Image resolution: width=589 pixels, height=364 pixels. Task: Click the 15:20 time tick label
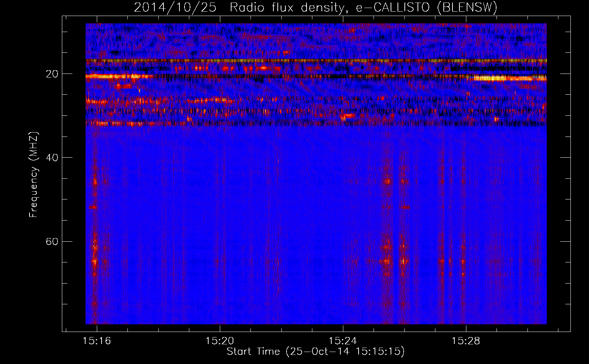tap(220, 341)
